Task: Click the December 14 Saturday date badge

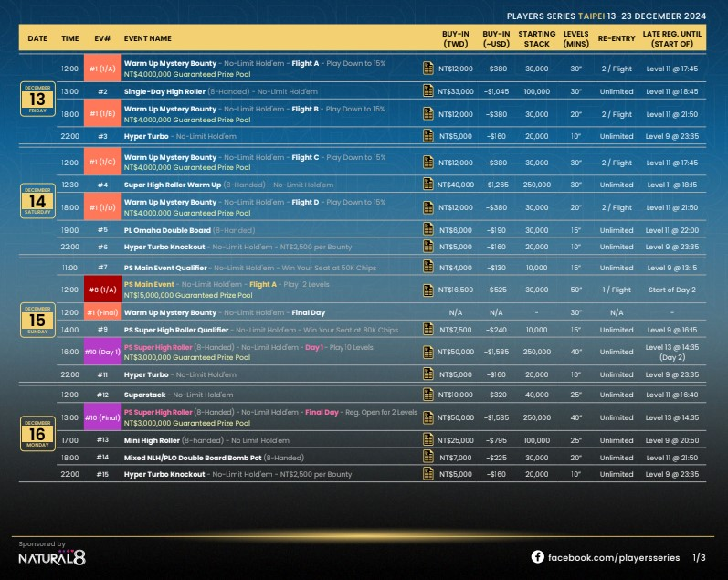Action: click(37, 201)
